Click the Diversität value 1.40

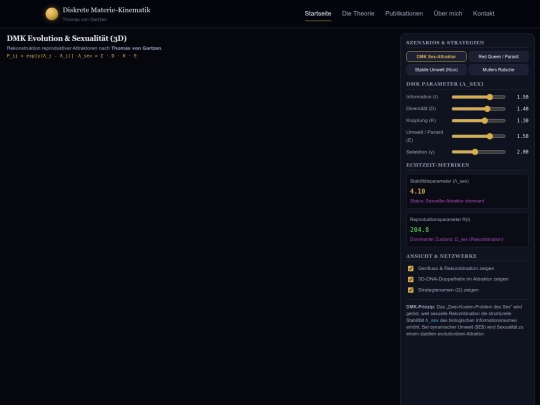click(522, 109)
